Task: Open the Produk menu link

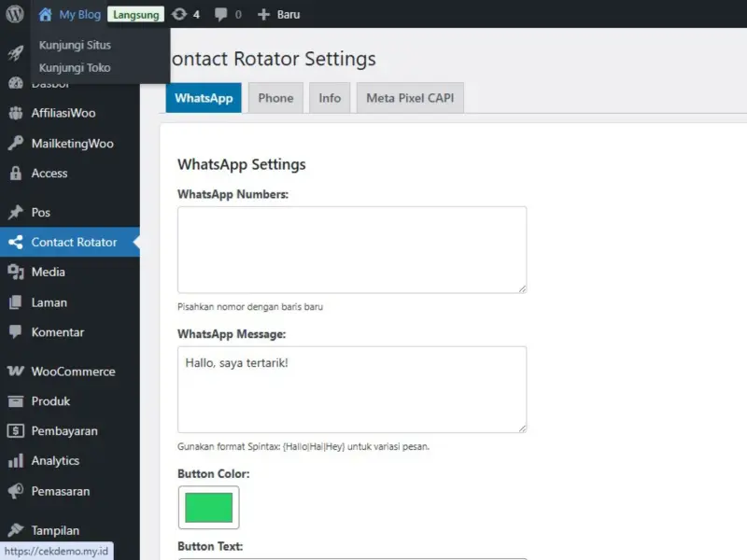Action: pos(50,401)
